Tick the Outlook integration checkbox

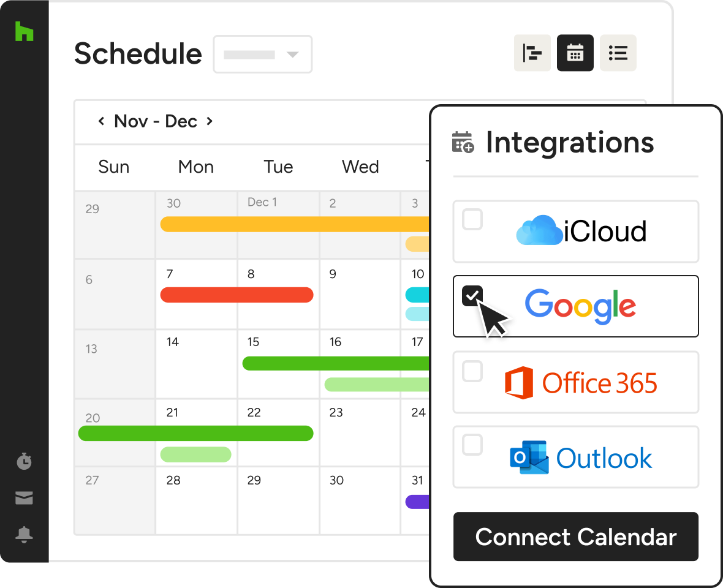click(472, 445)
